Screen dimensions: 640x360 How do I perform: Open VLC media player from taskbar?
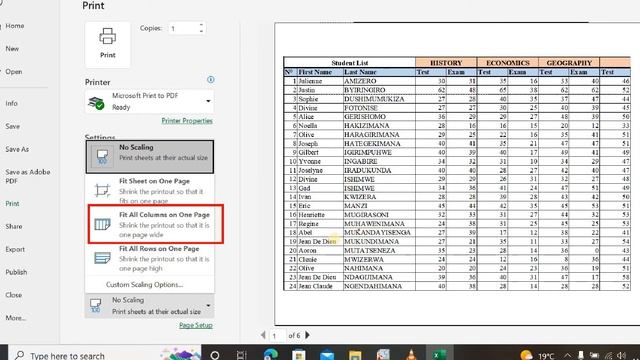[411, 354]
